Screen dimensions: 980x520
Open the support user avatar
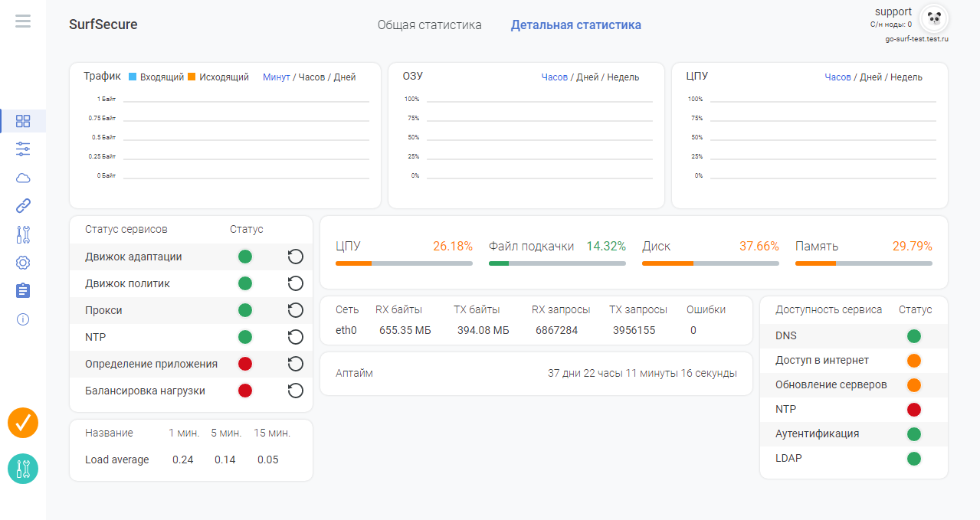[933, 18]
